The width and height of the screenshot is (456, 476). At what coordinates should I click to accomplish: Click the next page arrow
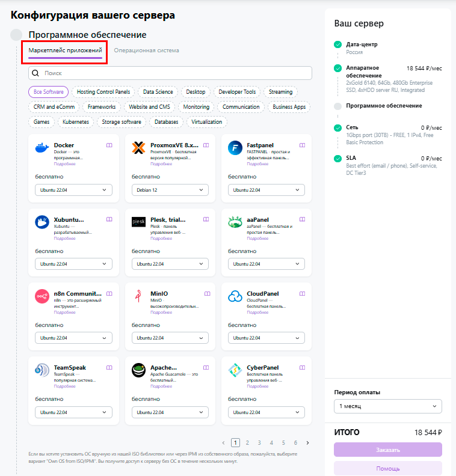(307, 443)
